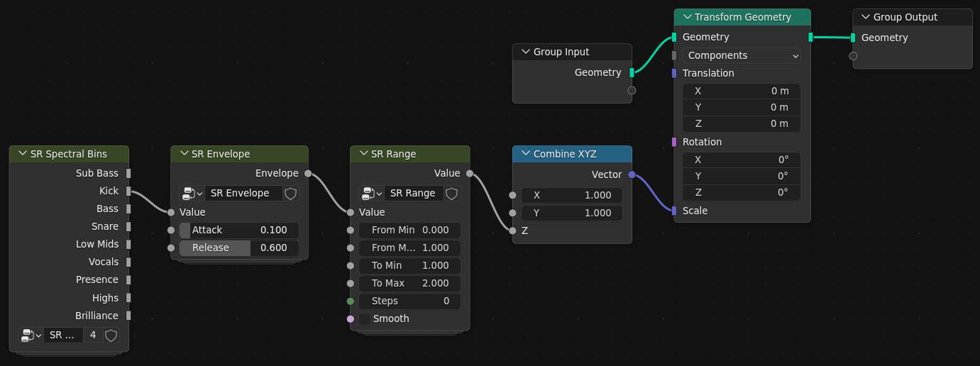Click the From Min field in SR Range
The height and width of the screenshot is (366, 980).
tap(409, 230)
